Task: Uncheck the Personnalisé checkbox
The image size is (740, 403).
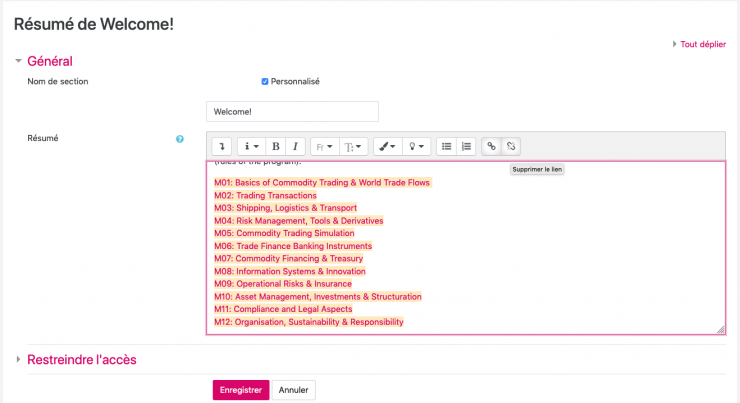Action: pos(265,81)
